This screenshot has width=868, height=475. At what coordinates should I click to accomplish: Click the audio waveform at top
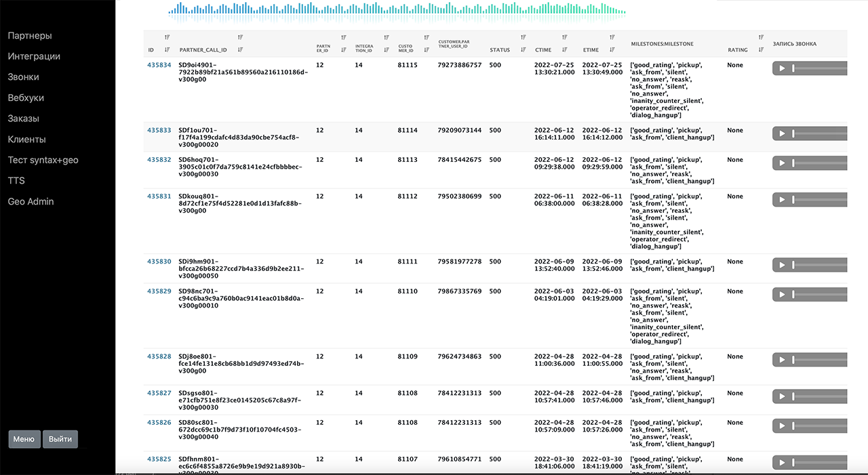[395, 11]
